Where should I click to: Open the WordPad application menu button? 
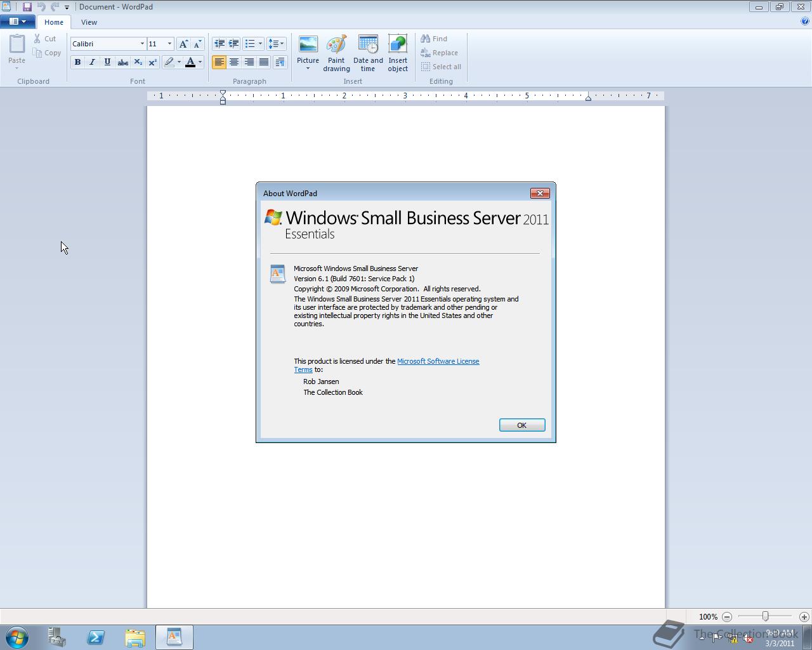tap(18, 22)
